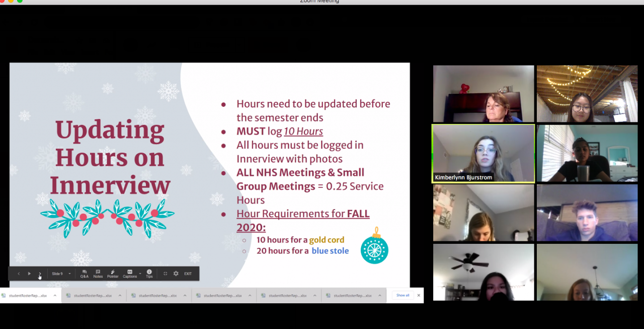Toggle Captions on the presentation

click(130, 274)
